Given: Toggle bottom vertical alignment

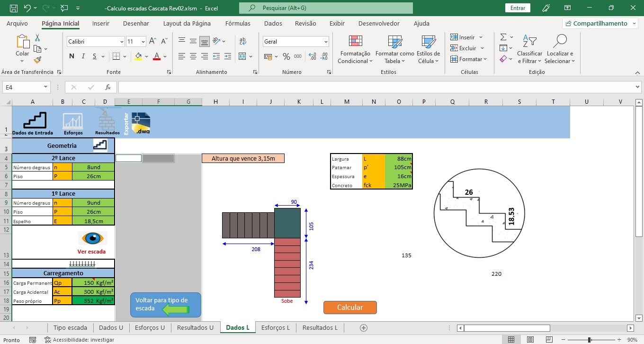Looking at the screenshot, I should point(205,42).
